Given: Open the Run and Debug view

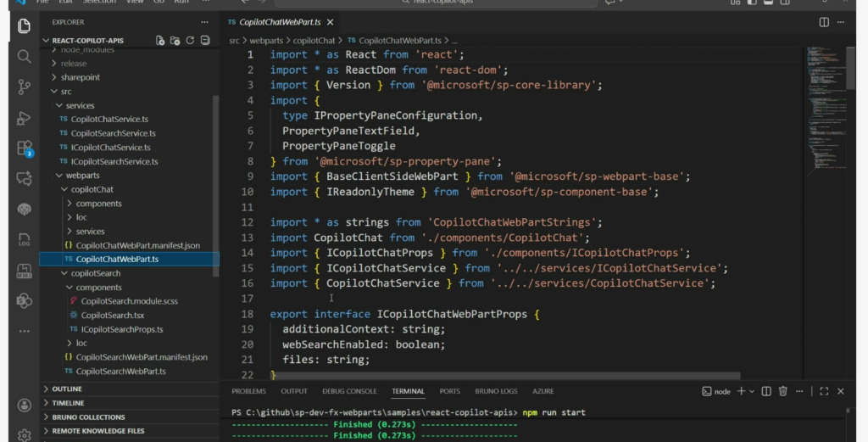Looking at the screenshot, I should [24, 117].
